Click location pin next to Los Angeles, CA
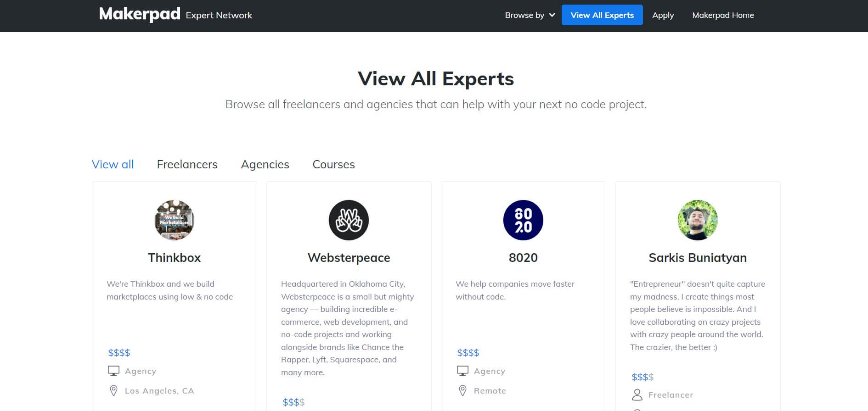868x411 pixels. click(x=113, y=391)
